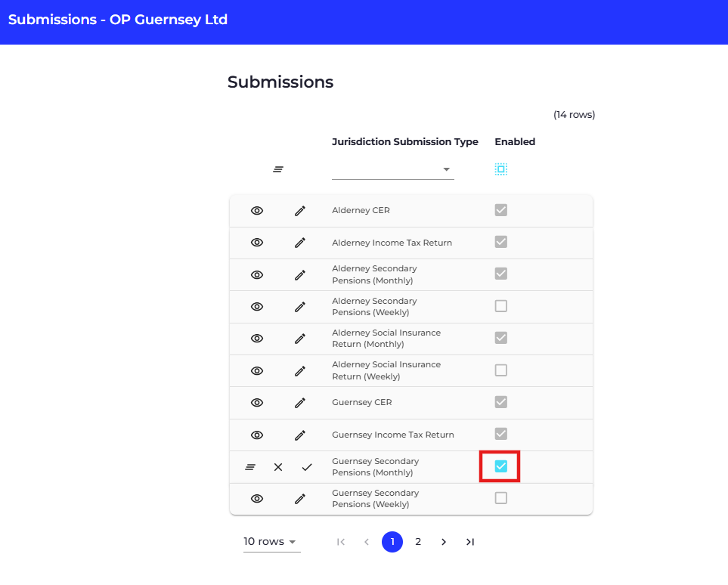The width and height of the screenshot is (728, 585).
Task: View Guernsey Income Tax Return details
Action: click(x=257, y=435)
